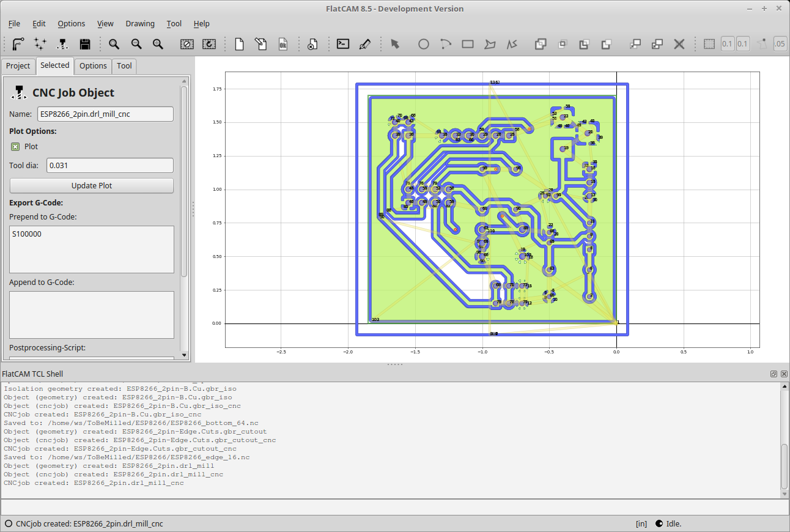Click the Tool dia input field

point(110,165)
